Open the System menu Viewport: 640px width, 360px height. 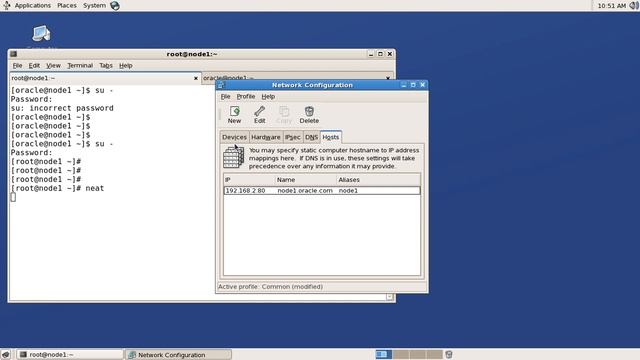pos(94,6)
